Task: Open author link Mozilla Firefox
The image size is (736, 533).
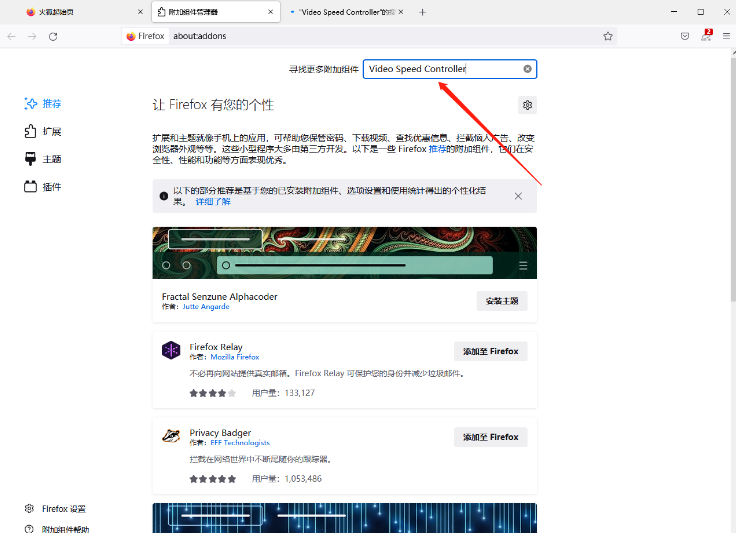Action: point(235,357)
